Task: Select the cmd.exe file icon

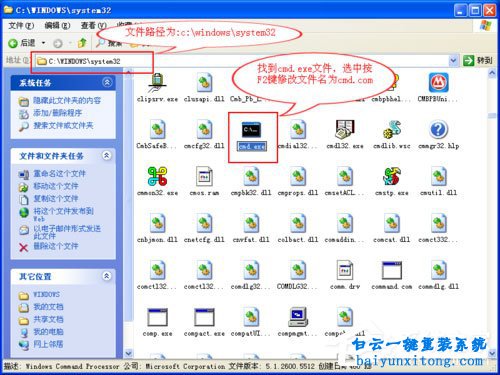Action: pos(251,129)
